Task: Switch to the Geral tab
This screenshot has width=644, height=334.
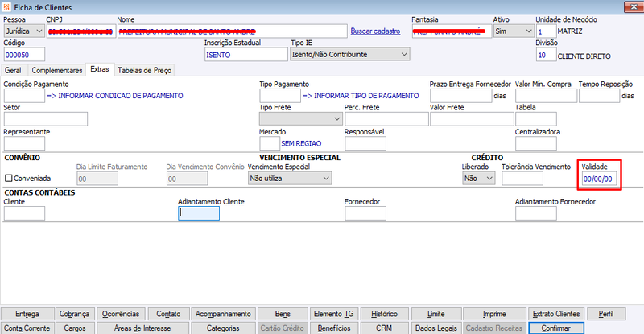Action: (x=13, y=70)
